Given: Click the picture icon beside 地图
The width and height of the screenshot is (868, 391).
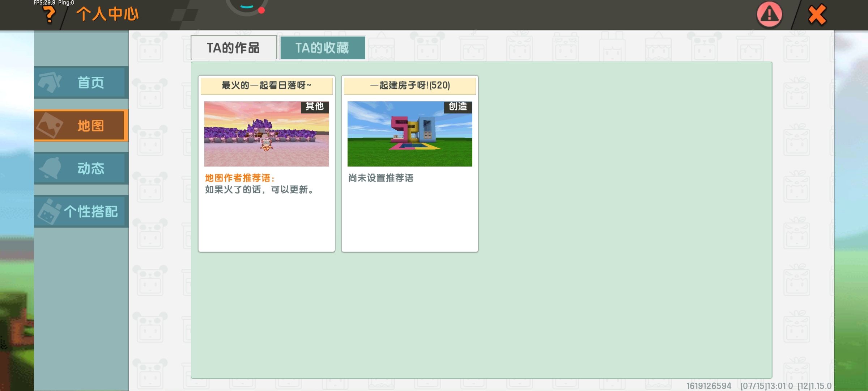Looking at the screenshot, I should [x=50, y=125].
